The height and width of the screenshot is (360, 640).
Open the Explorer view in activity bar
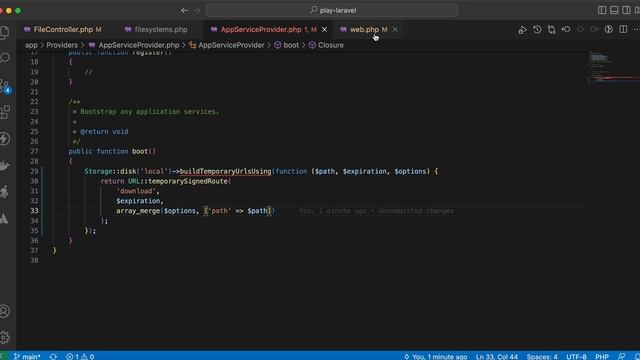tap(4, 32)
